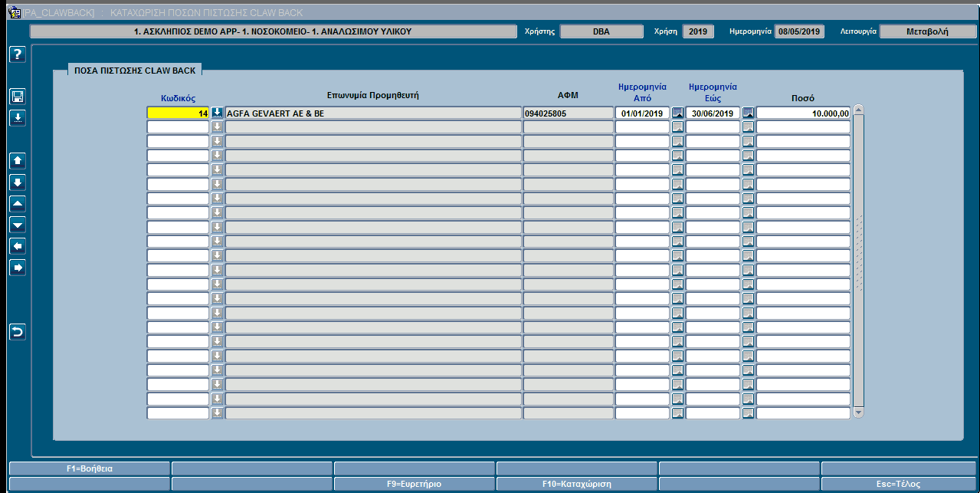
Task: Go to previous record with bold up arrow
Action: pos(17,161)
